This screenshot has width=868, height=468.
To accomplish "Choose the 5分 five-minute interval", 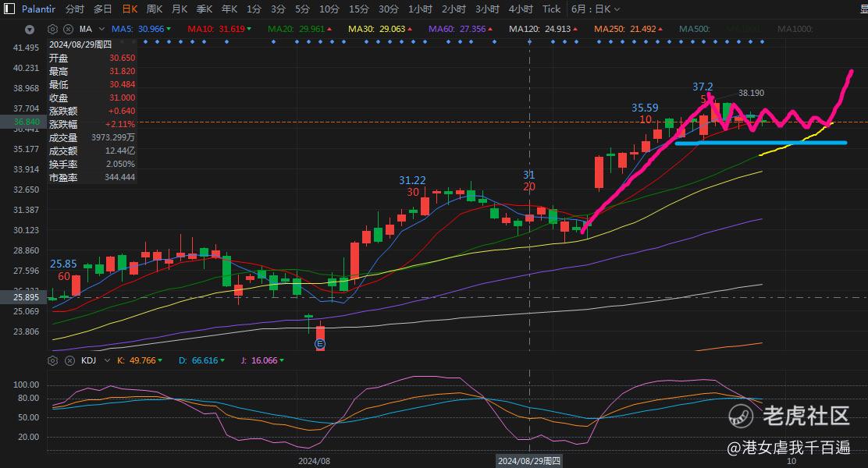I will point(302,9).
